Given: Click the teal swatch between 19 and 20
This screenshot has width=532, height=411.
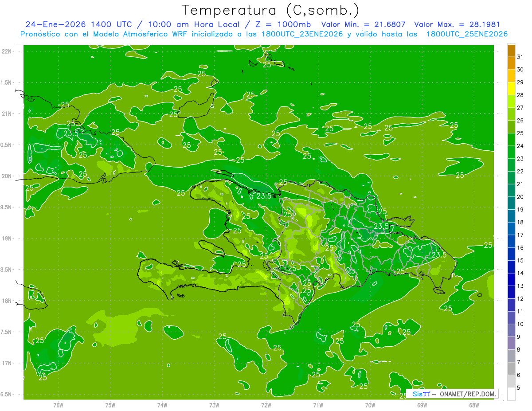Looking at the screenshot, I should click(x=511, y=203).
